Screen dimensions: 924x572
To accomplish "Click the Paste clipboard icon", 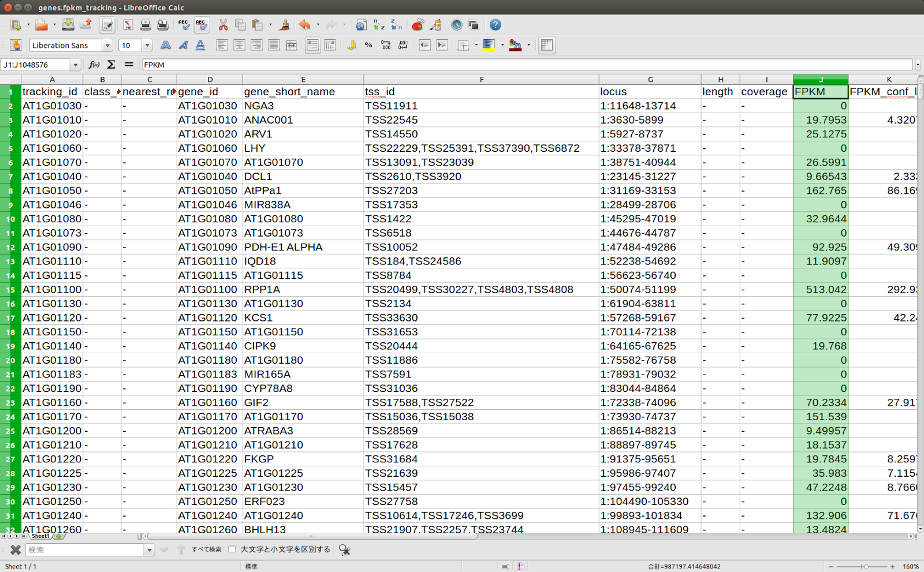I will [258, 25].
